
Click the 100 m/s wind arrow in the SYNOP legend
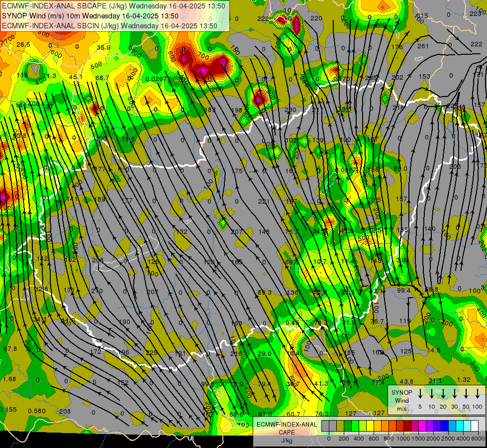coord(478,394)
